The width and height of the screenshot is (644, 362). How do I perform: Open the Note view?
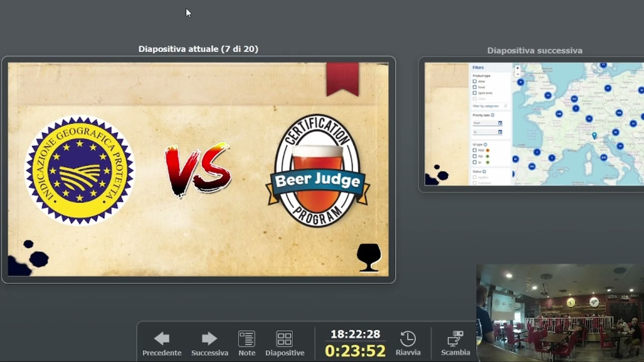[247, 344]
